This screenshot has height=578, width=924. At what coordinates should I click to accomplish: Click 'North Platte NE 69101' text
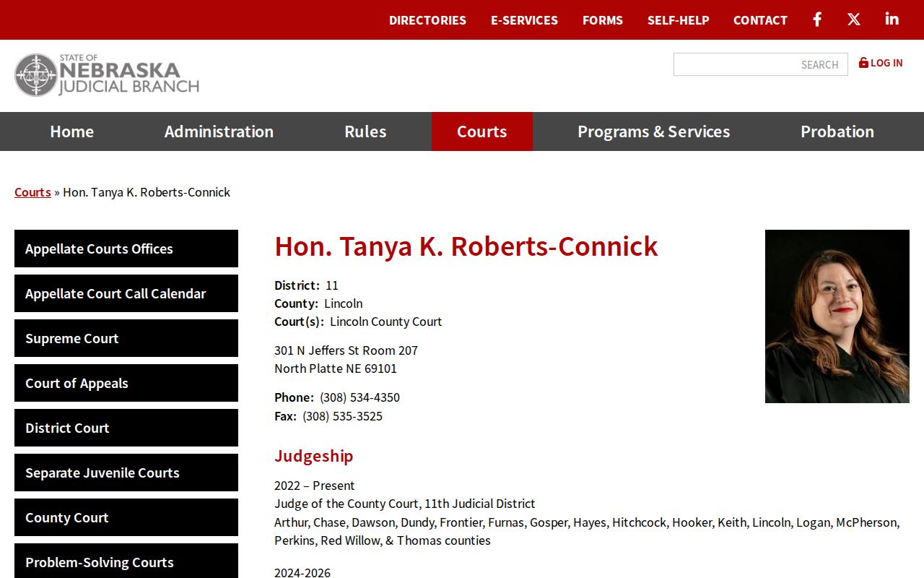coord(336,368)
